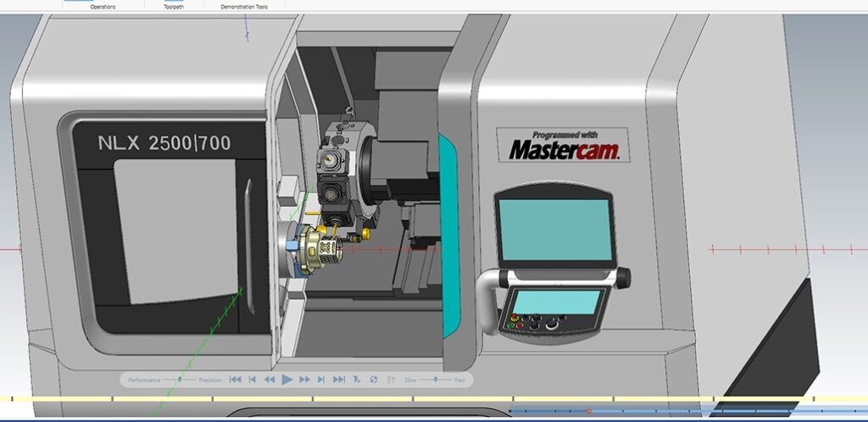This screenshot has width=868, height=422.
Task: Open the Toolpath ribbon group
Action: (174, 7)
